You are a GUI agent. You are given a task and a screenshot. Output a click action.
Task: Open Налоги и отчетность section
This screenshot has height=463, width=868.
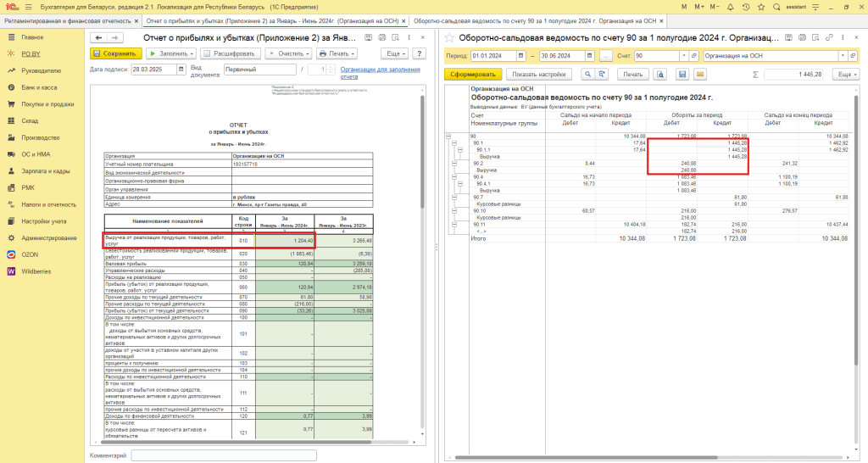pos(48,204)
